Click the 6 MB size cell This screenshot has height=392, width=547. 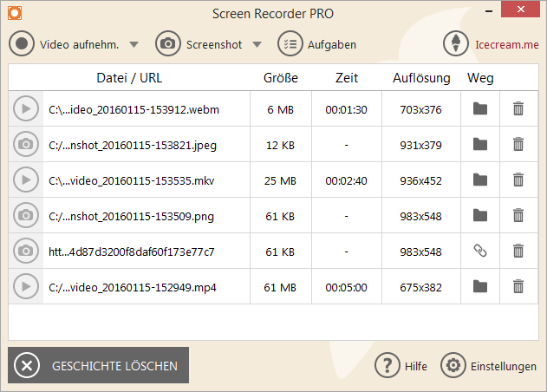tap(281, 109)
